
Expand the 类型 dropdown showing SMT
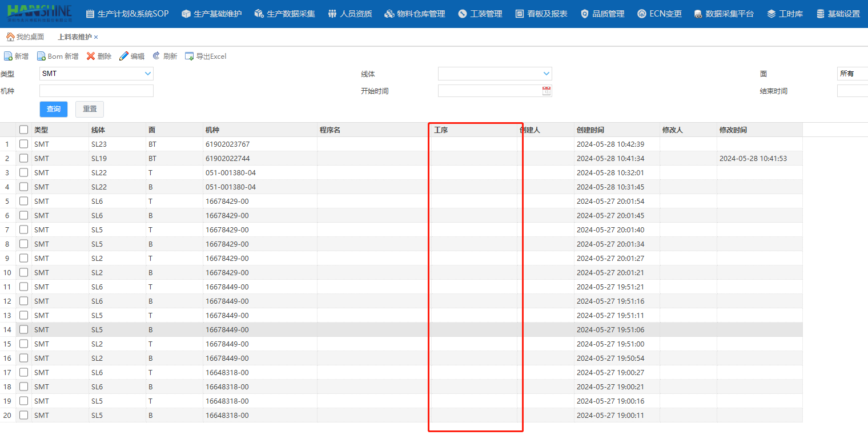click(148, 74)
